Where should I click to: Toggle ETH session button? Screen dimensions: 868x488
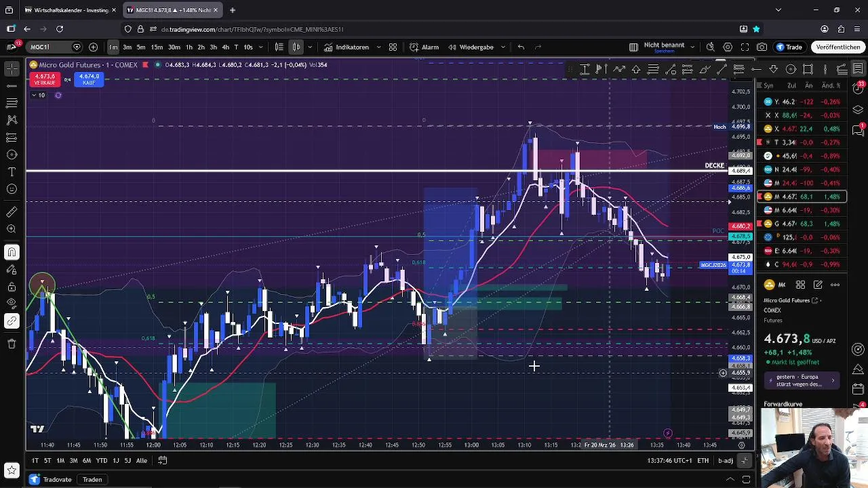coord(703,461)
